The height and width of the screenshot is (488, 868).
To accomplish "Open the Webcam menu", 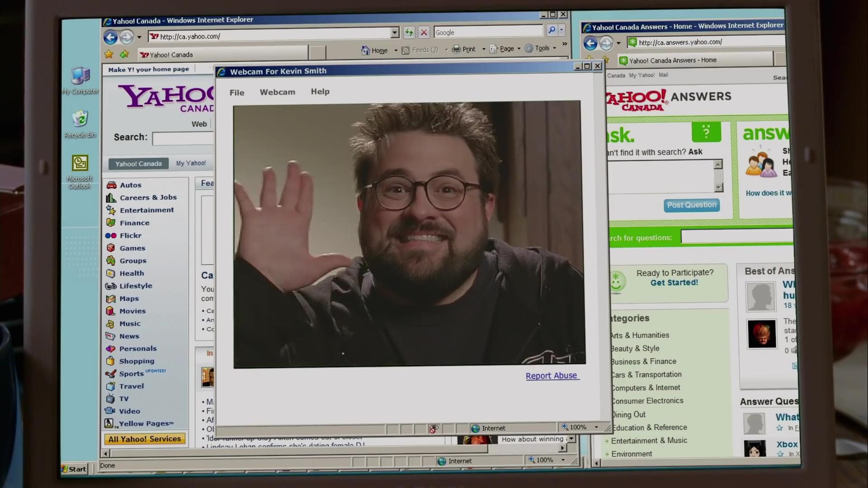I will [277, 92].
